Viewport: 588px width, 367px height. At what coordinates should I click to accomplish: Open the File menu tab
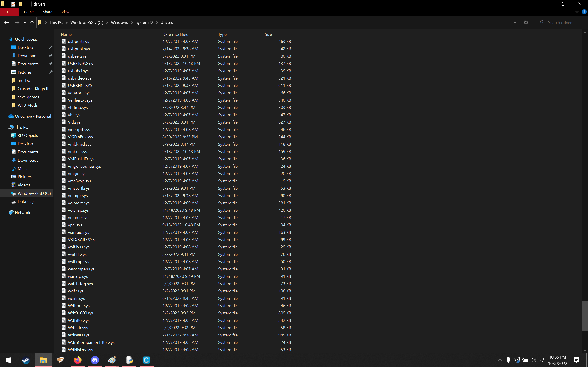click(x=9, y=12)
